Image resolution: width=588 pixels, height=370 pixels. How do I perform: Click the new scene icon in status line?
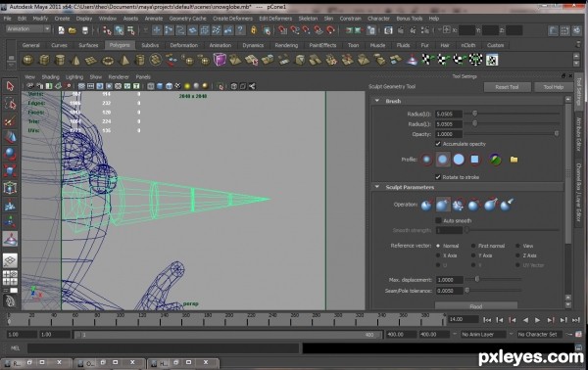click(61, 30)
